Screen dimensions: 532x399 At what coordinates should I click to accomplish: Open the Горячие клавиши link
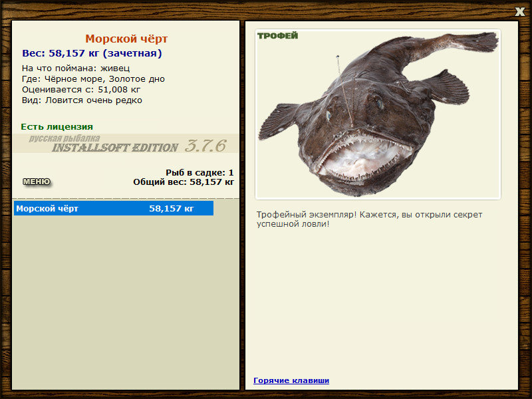click(x=291, y=380)
